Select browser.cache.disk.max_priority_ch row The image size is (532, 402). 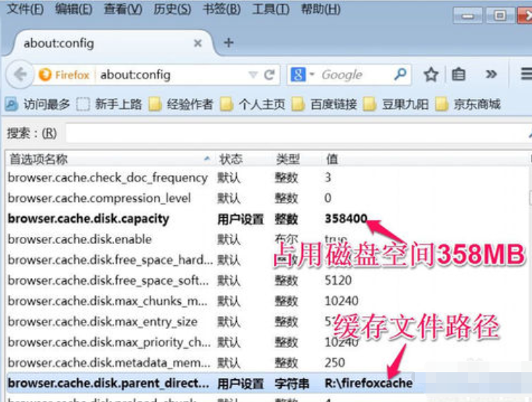coord(267,342)
